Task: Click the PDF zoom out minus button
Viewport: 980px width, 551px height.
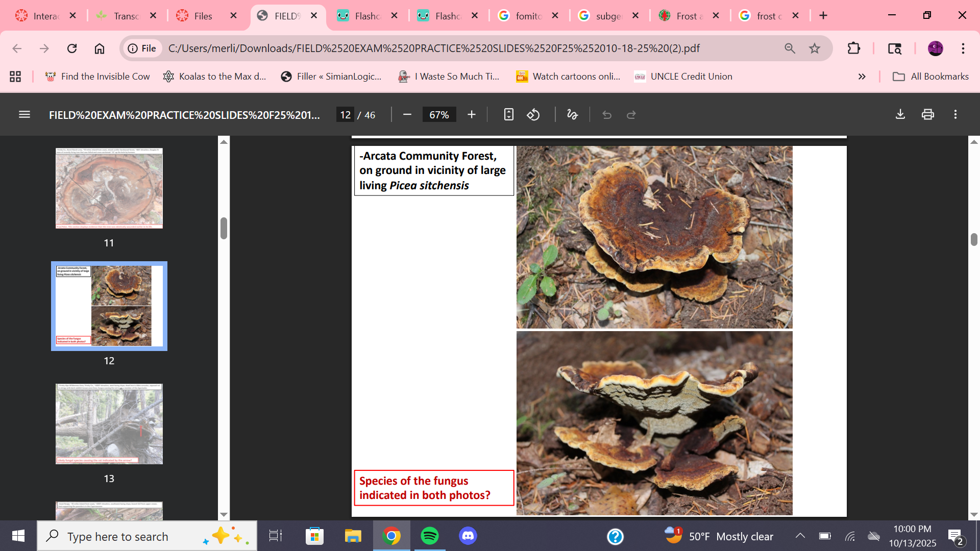Action: (407, 115)
